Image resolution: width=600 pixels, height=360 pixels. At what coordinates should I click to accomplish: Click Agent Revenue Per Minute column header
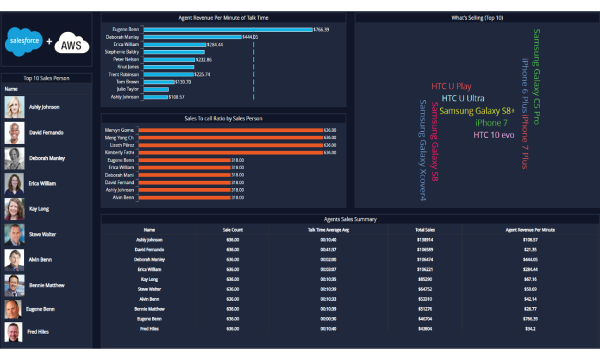(x=530, y=230)
